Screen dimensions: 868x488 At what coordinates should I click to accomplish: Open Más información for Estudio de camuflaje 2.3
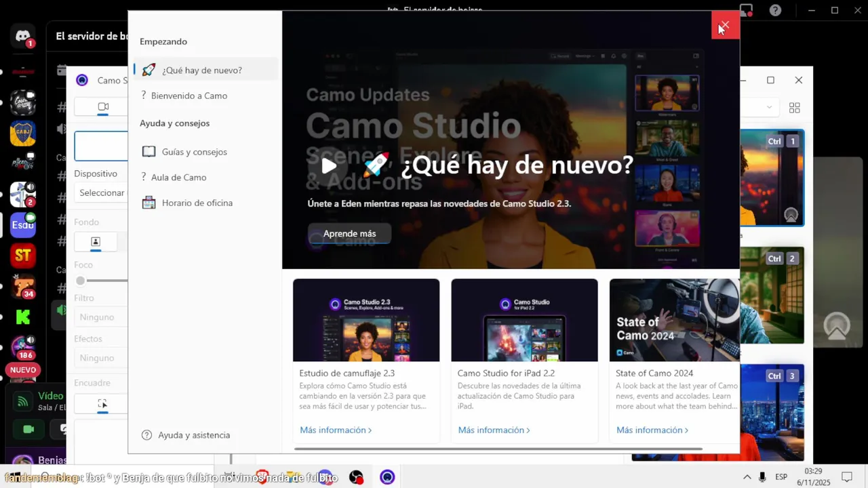336,430
